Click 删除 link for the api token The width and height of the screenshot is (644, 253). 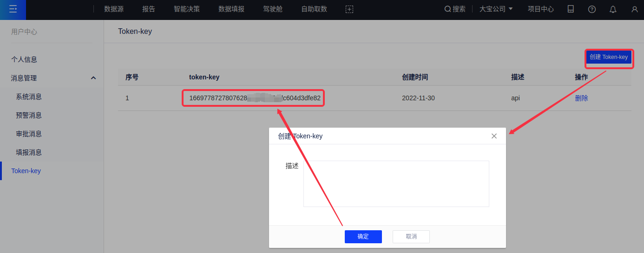click(x=581, y=98)
